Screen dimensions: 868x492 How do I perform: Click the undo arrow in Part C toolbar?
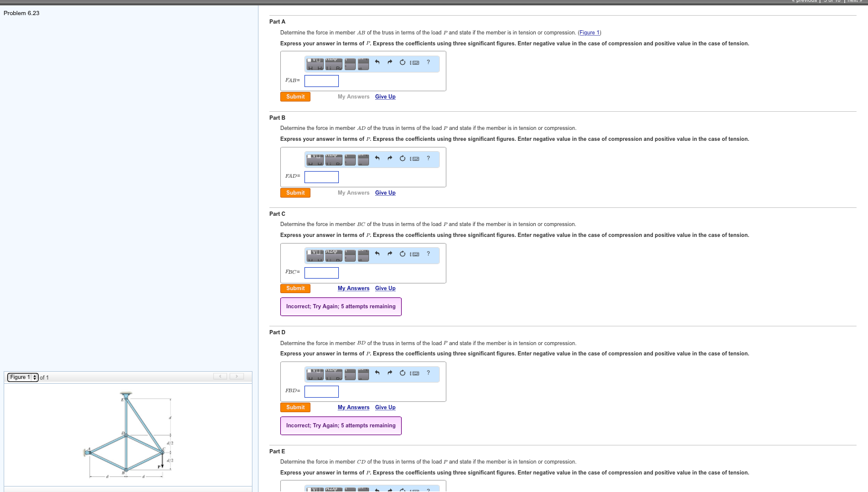(377, 254)
